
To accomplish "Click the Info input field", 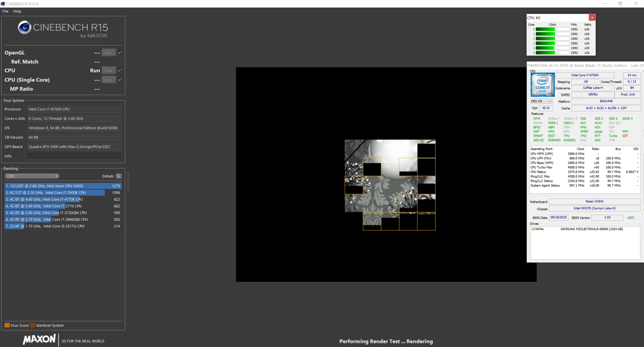I will coord(74,156).
